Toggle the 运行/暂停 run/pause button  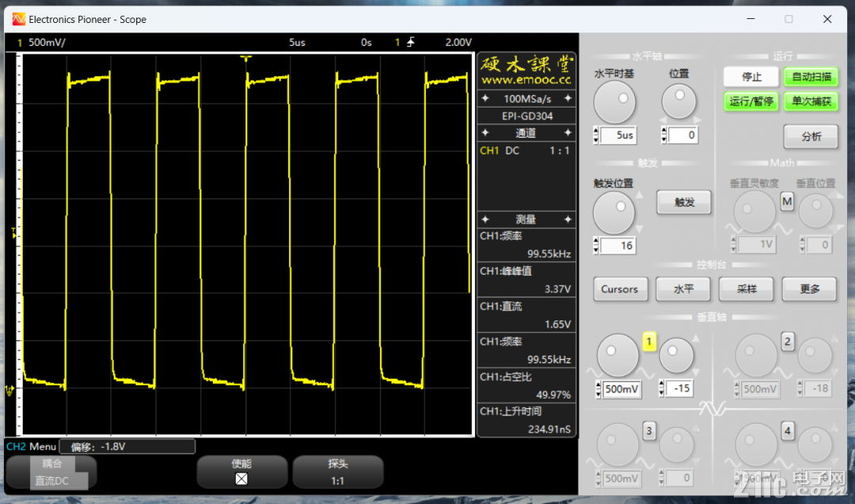click(x=750, y=101)
